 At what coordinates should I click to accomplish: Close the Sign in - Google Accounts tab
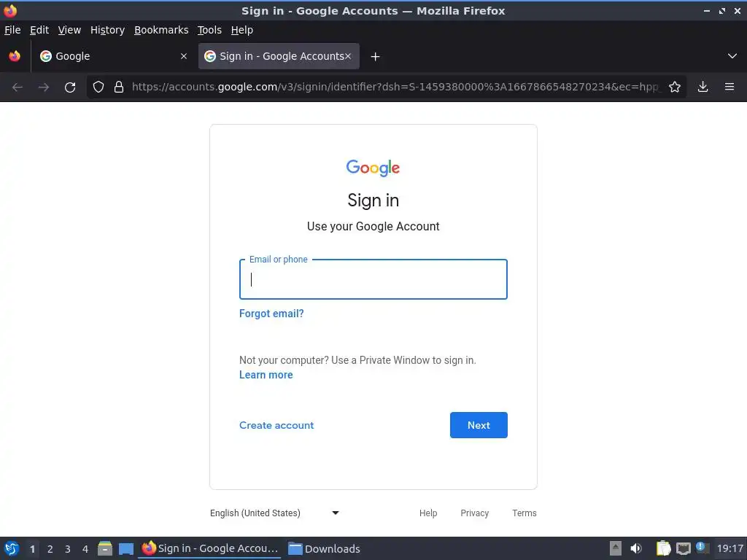348,56
